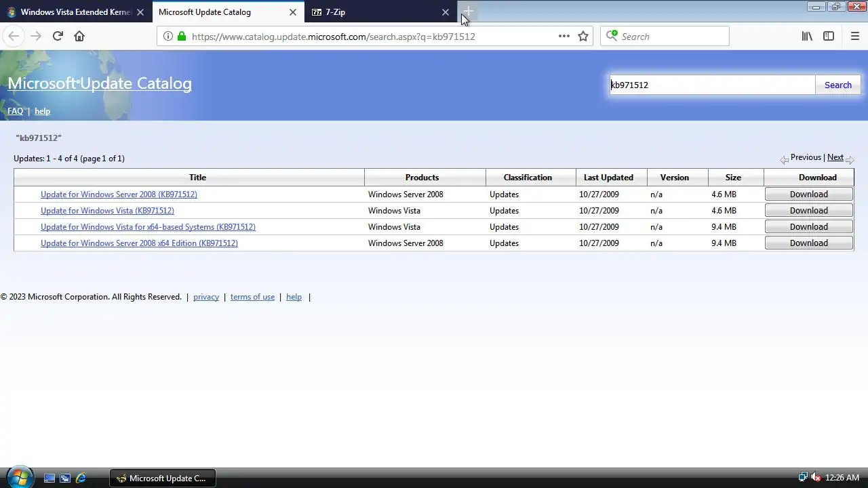Open a new tab with the plus icon

pyautogui.click(x=468, y=12)
